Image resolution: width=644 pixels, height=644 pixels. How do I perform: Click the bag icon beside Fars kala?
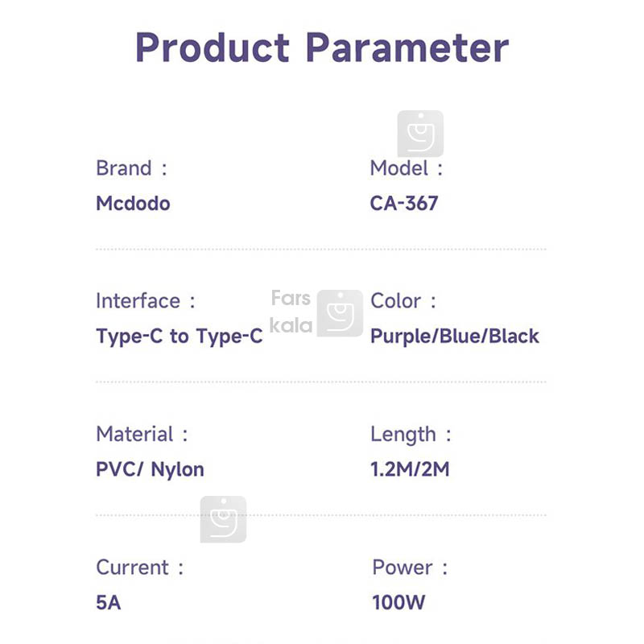pyautogui.click(x=340, y=313)
